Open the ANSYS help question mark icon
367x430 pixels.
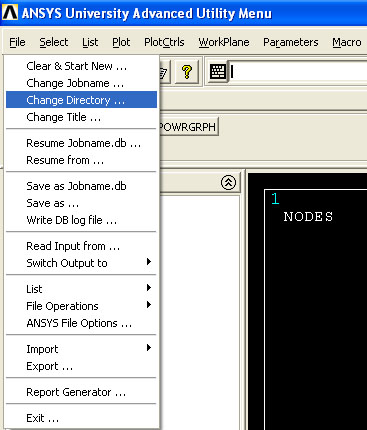[x=187, y=71]
